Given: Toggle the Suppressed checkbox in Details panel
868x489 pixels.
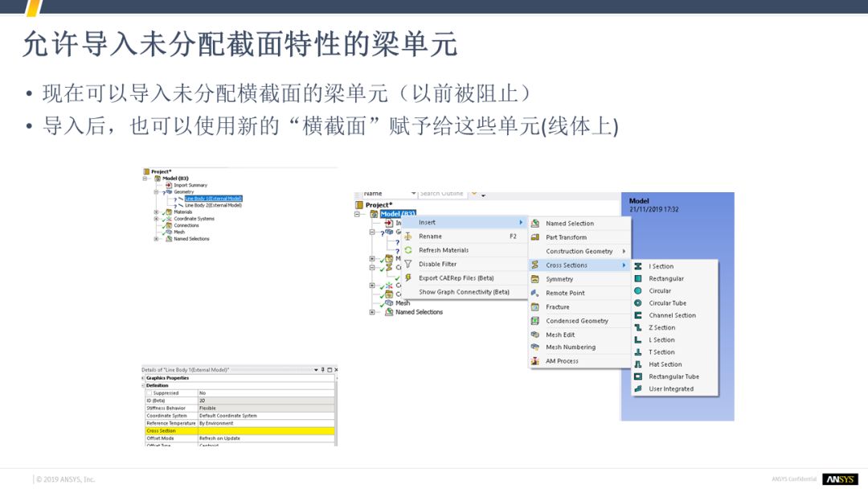Looking at the screenshot, I should [149, 393].
